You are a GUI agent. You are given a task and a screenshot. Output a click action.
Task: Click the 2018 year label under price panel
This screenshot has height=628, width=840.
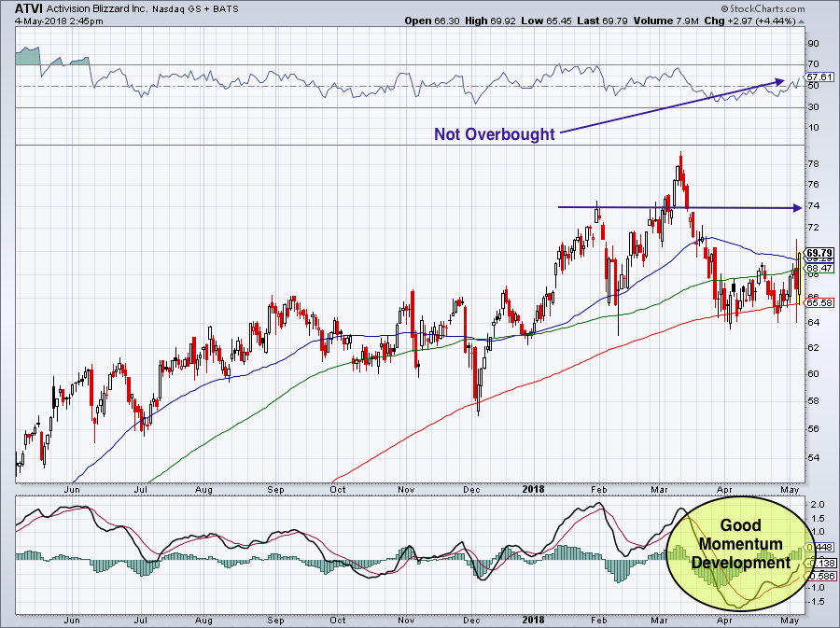[533, 489]
